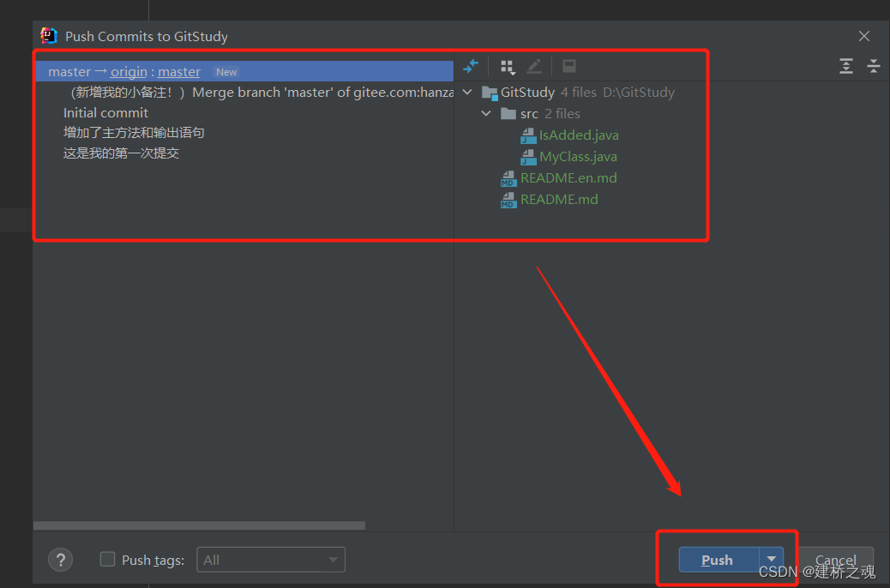Select IsAdded.java in file tree
The height and width of the screenshot is (588, 890).
click(x=579, y=135)
